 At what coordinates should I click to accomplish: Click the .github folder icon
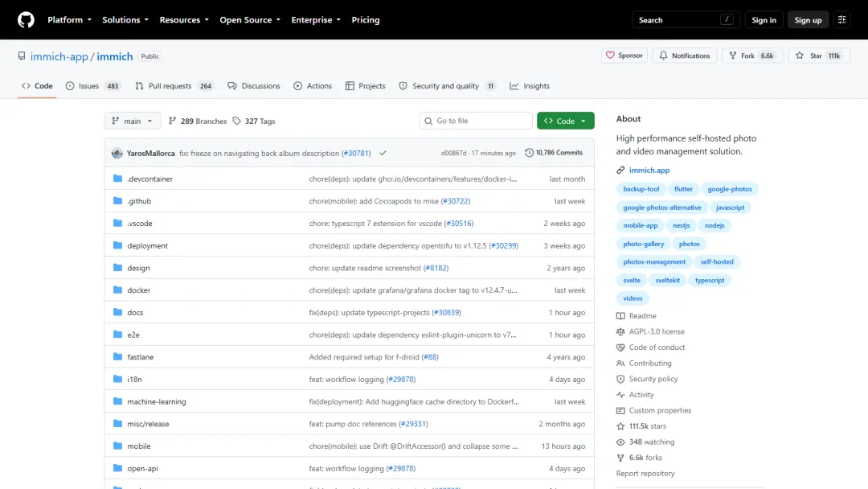tap(117, 200)
